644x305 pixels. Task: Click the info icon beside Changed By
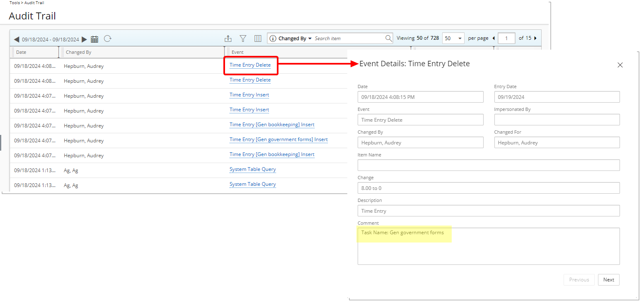point(273,38)
